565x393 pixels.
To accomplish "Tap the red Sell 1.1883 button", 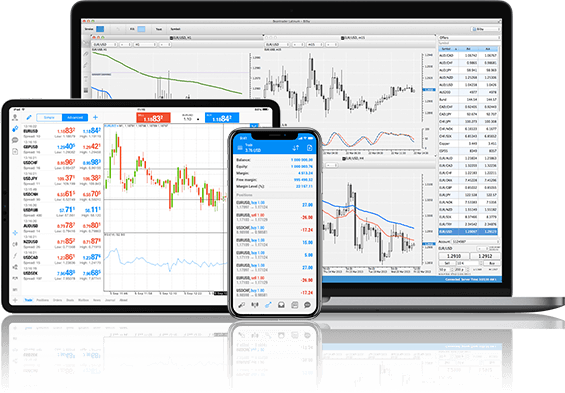I will tap(154, 118).
